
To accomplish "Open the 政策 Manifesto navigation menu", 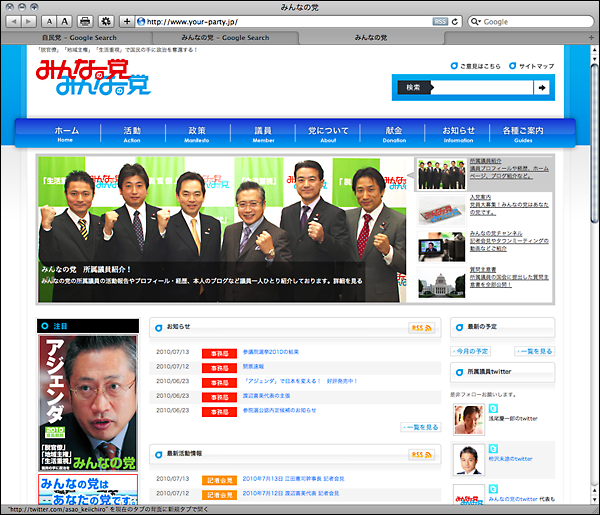I will pos(197,134).
